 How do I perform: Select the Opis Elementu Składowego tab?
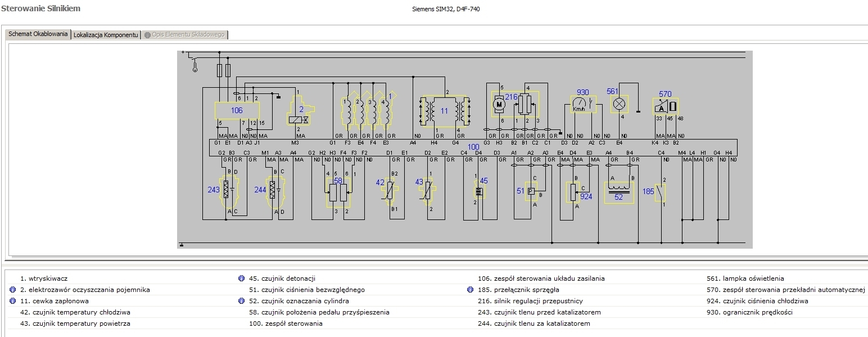coord(184,34)
